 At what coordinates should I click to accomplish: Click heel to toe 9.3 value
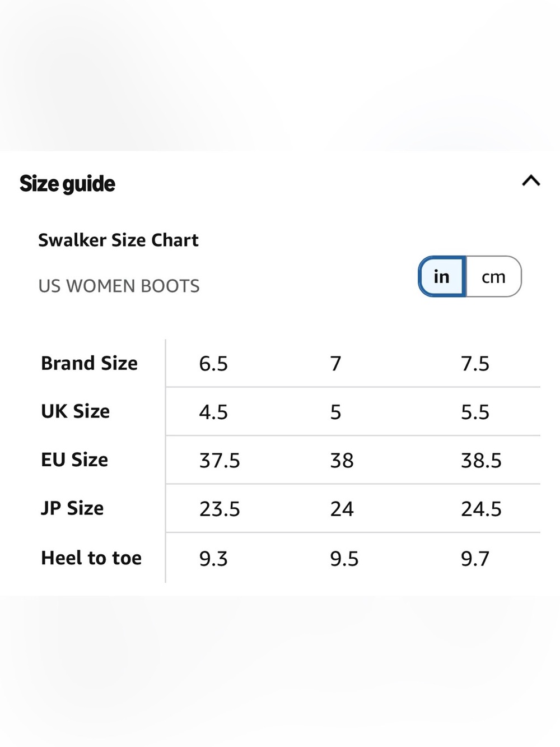coord(213,559)
